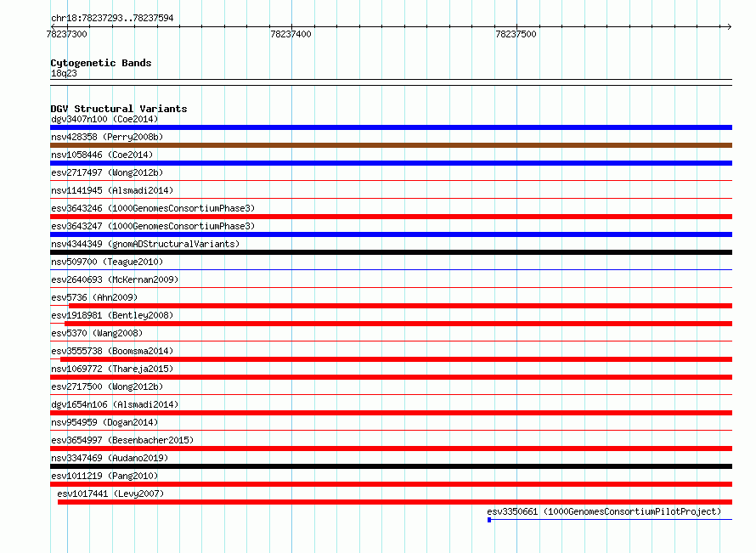Click the right arrow at ruler end

[x=729, y=26]
